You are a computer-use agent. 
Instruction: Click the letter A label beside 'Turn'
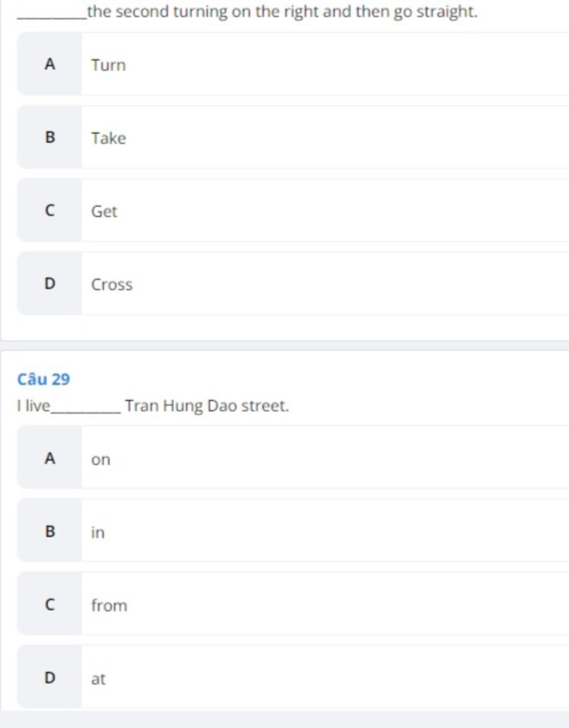(49, 64)
